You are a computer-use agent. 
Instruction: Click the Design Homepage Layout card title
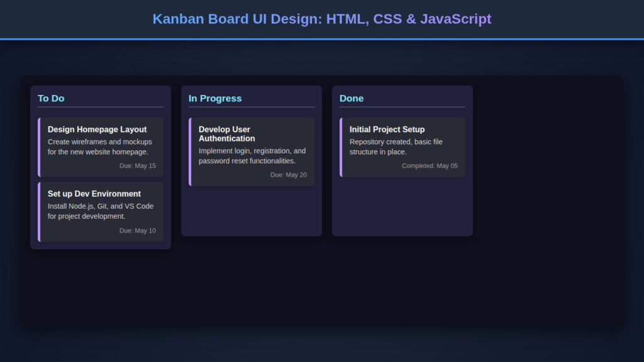point(97,129)
